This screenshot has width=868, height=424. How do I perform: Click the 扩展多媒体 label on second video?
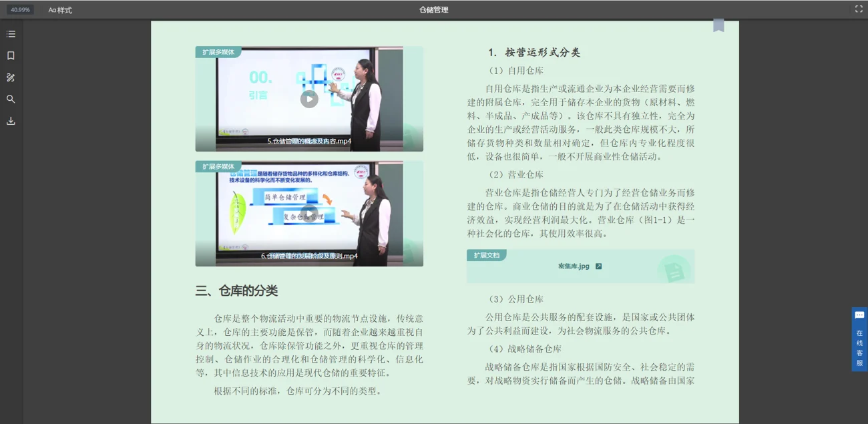pos(218,166)
